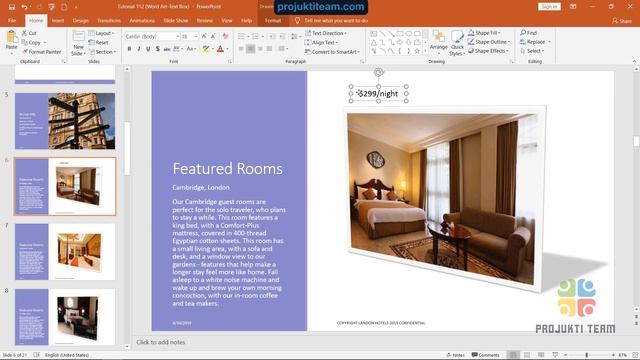Open the Layout dropdown

[101, 33]
